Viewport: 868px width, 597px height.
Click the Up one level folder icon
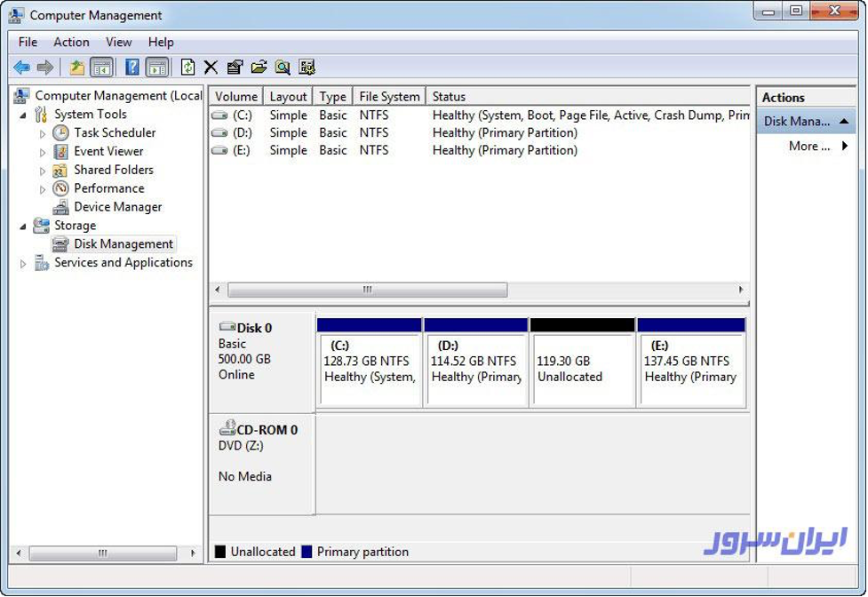76,67
